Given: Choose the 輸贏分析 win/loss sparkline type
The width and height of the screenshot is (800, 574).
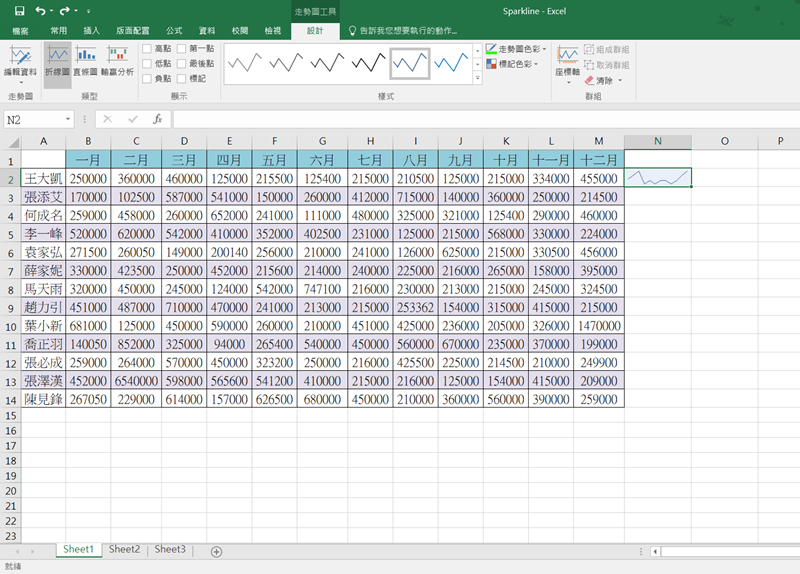Looking at the screenshot, I should tap(116, 62).
